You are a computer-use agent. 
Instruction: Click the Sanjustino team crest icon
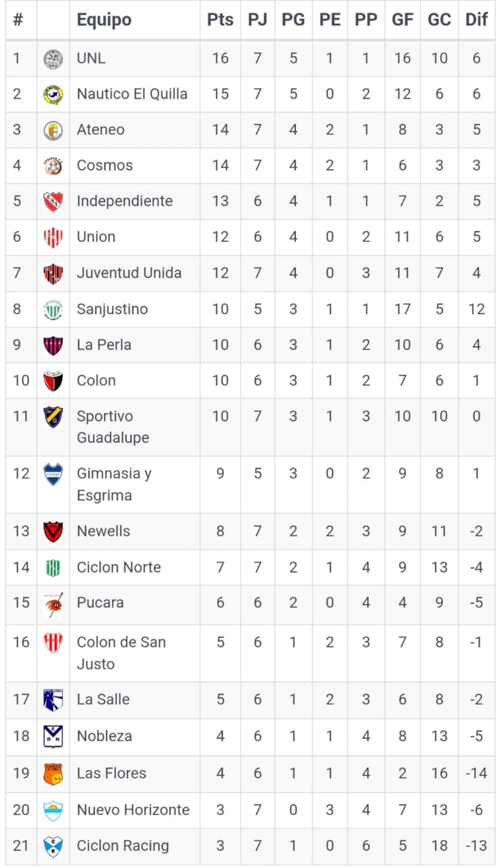(53, 309)
